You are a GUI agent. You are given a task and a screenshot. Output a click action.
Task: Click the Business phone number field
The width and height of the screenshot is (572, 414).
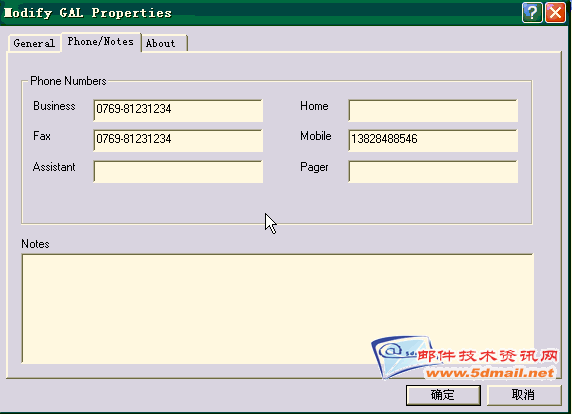pyautogui.click(x=178, y=110)
